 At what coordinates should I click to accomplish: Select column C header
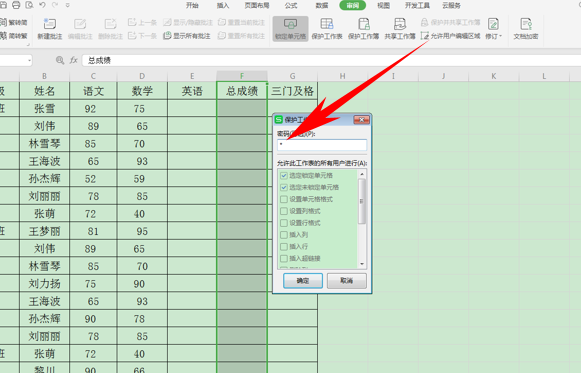(x=93, y=76)
